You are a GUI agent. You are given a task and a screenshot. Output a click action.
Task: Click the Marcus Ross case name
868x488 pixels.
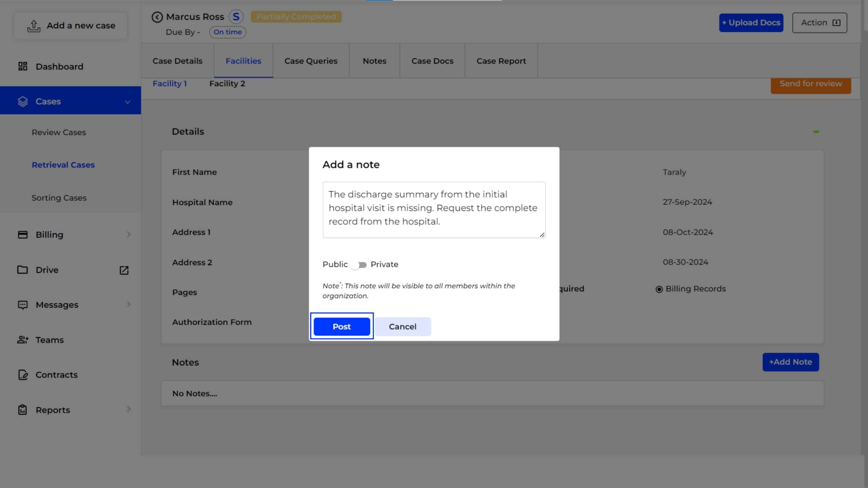click(x=195, y=17)
